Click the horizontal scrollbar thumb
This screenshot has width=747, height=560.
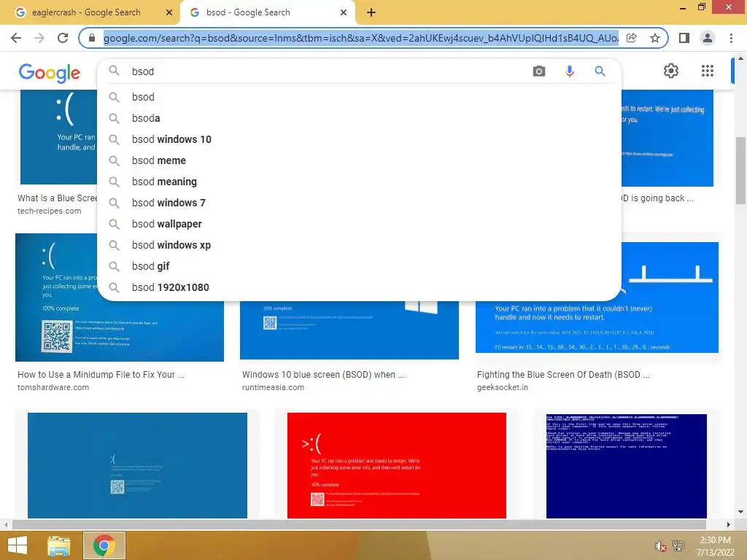click(x=359, y=524)
